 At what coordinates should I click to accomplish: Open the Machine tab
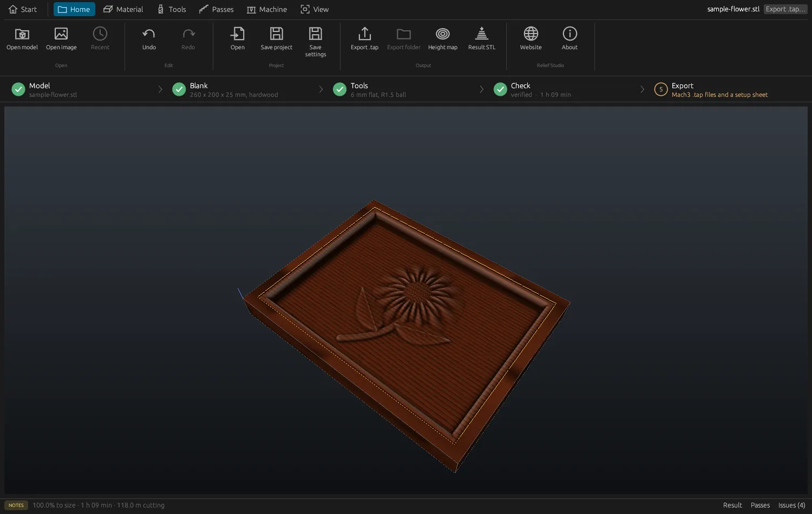[x=267, y=9]
